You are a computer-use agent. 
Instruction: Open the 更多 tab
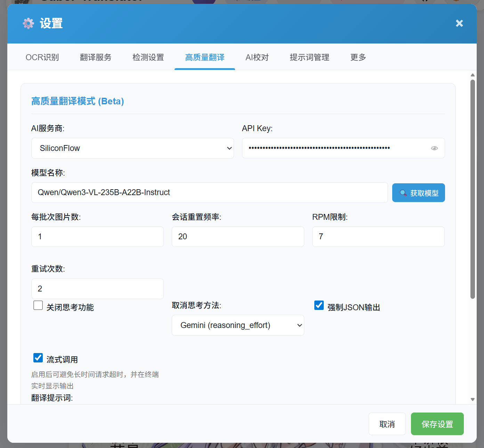point(358,57)
